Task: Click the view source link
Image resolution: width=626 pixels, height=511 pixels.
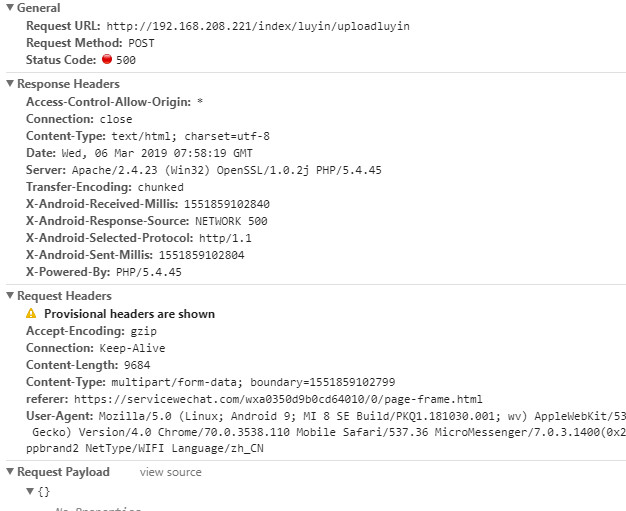Action: click(x=170, y=472)
